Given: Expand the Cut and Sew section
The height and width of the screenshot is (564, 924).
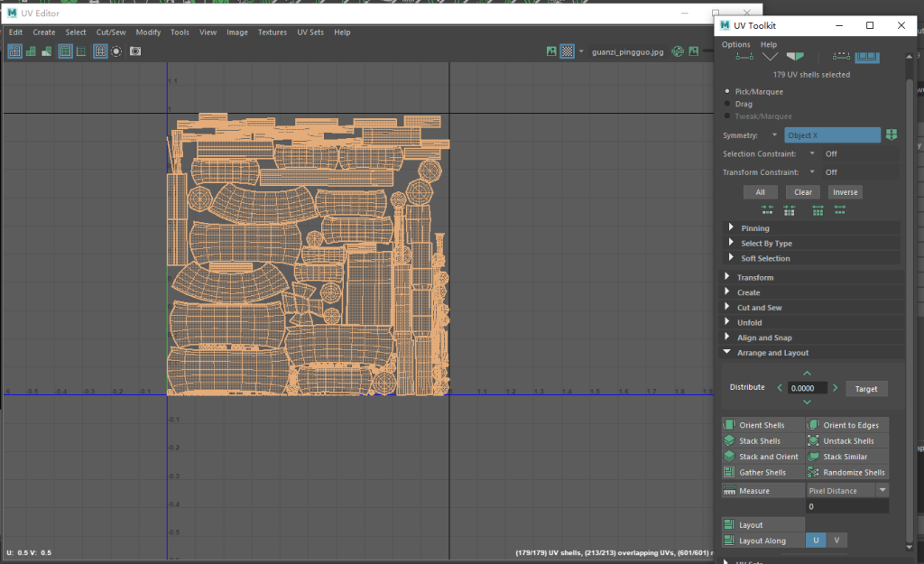Looking at the screenshot, I should coord(811,308).
